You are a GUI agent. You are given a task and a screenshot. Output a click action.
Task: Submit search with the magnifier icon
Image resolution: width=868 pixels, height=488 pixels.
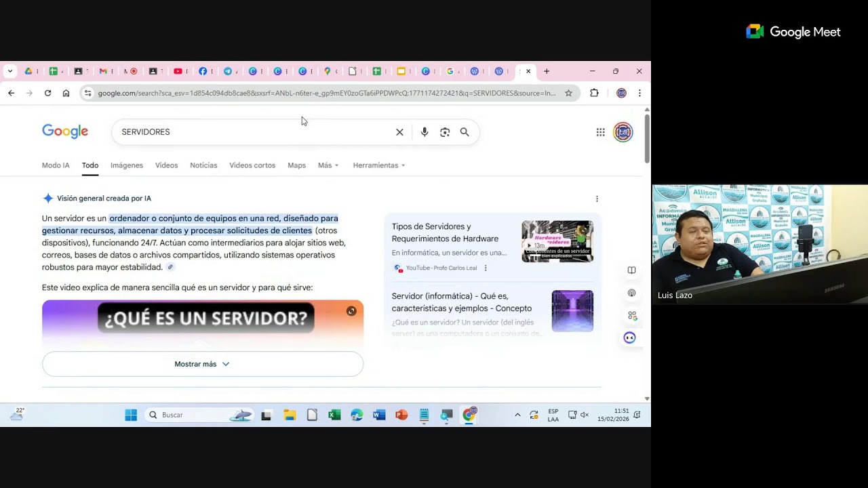tap(465, 132)
